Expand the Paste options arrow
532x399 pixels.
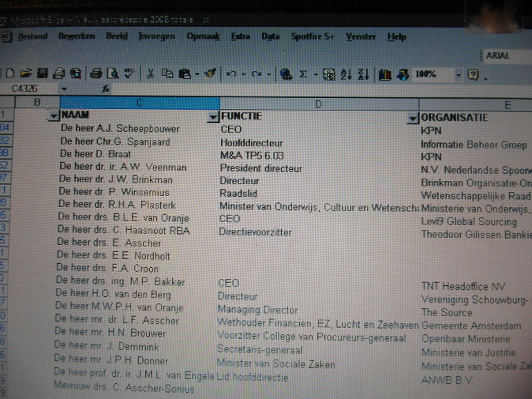197,75
